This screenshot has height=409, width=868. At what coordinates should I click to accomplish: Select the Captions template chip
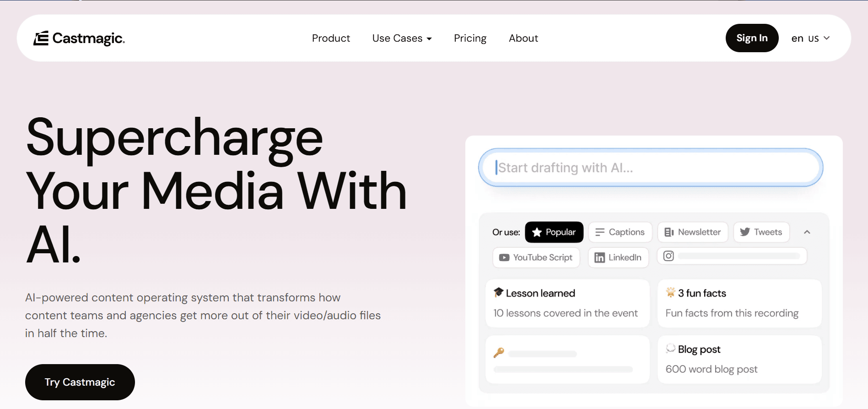click(x=620, y=232)
